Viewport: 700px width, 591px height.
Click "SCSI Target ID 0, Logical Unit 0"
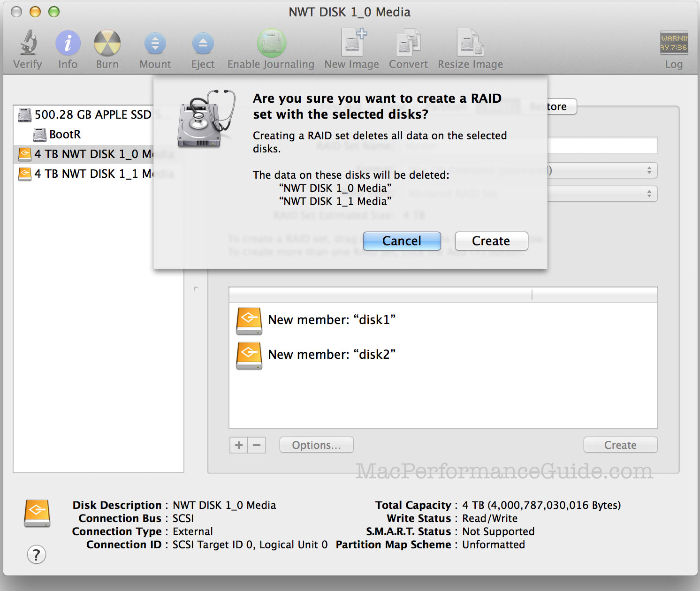(x=250, y=545)
